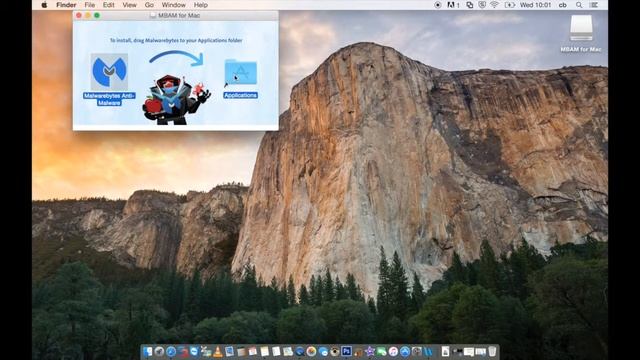Select the Applications folder shortcut in the installer
Image resolution: width=640 pixels, height=360 pixels.
click(240, 73)
